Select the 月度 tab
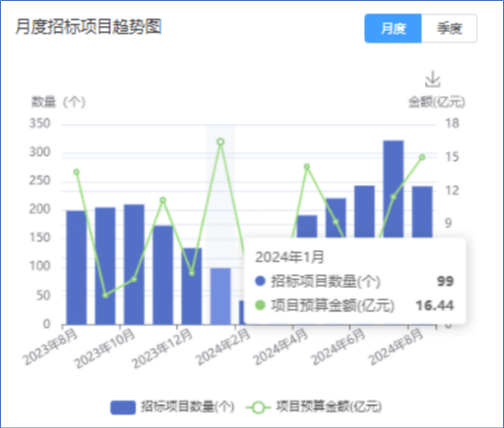Image resolution: width=504 pixels, height=428 pixels. pyautogui.click(x=393, y=28)
